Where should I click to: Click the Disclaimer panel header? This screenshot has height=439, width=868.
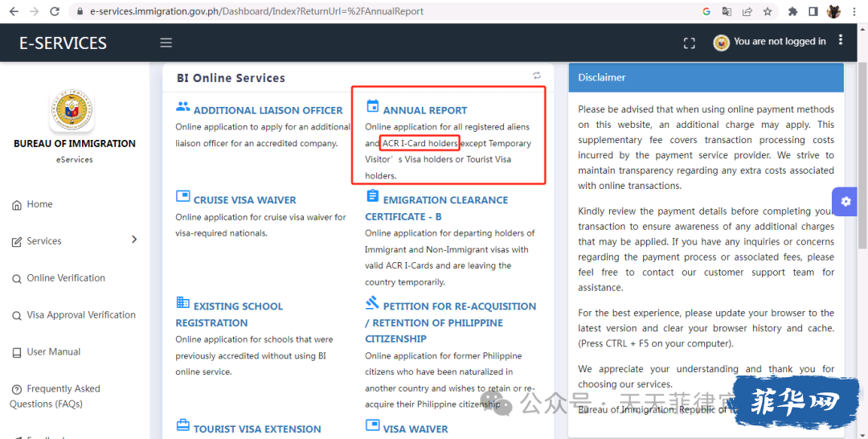pyautogui.click(x=706, y=77)
